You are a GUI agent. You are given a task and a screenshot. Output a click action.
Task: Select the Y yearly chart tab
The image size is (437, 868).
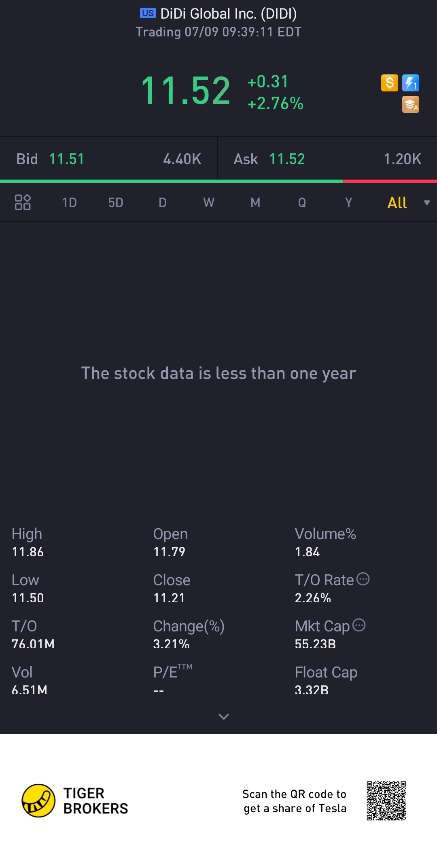[348, 203]
